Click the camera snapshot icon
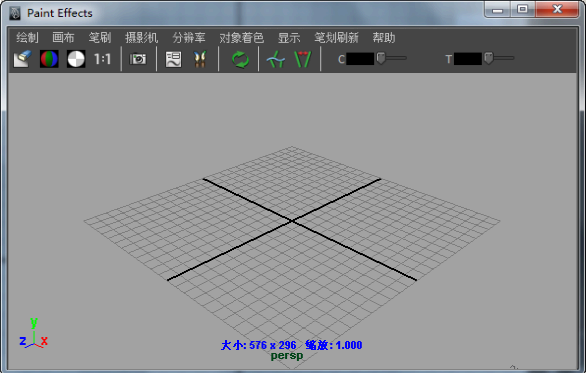 [138, 59]
